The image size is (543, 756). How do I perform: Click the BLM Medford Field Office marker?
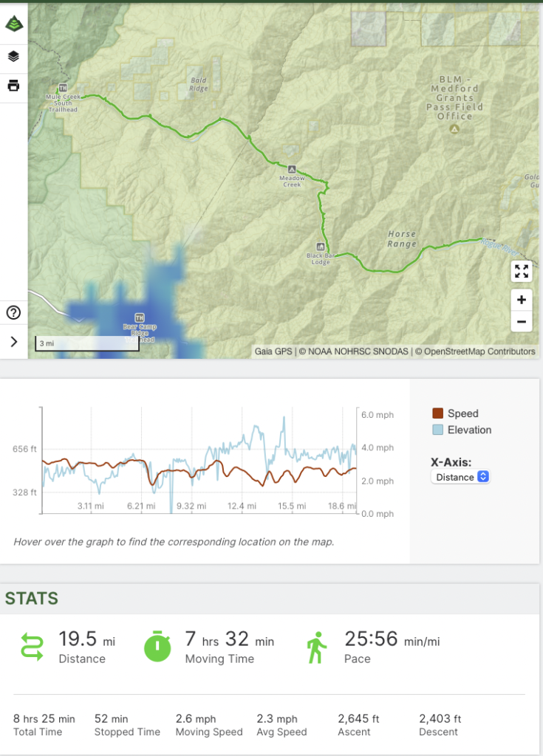coord(455,129)
